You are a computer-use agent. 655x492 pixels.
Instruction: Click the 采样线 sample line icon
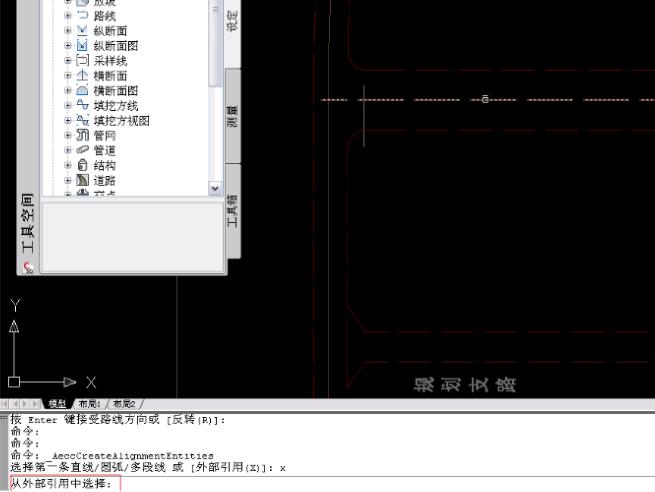[x=82, y=61]
